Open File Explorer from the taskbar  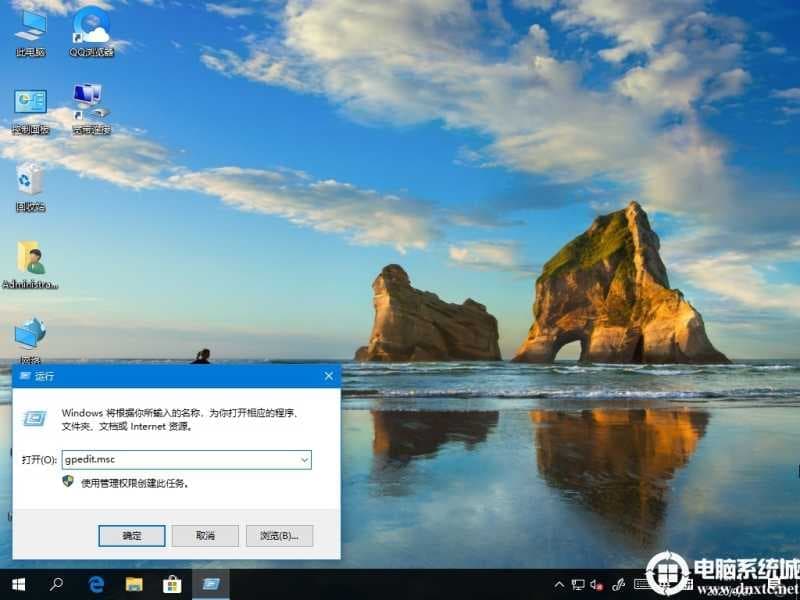136,585
